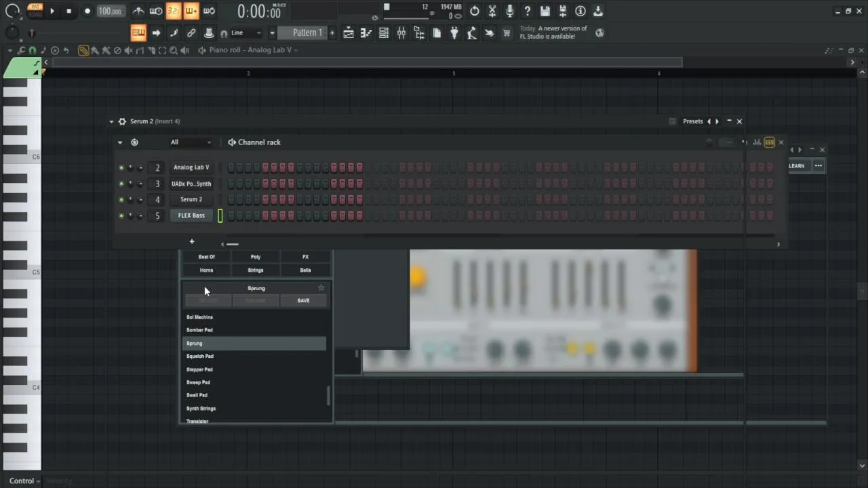Open Horns category tab in FLEX
This screenshot has height=488, width=868.
206,270
